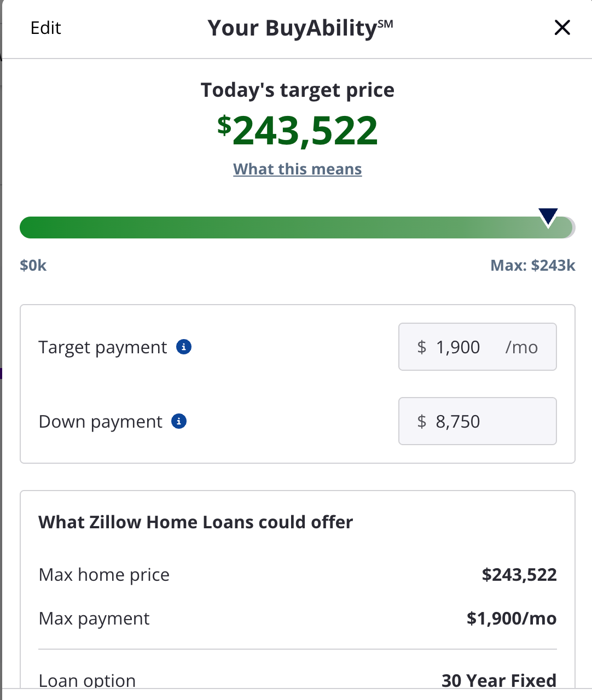The image size is (592, 700).
Task: Click the Down payment input field
Action: tap(477, 421)
